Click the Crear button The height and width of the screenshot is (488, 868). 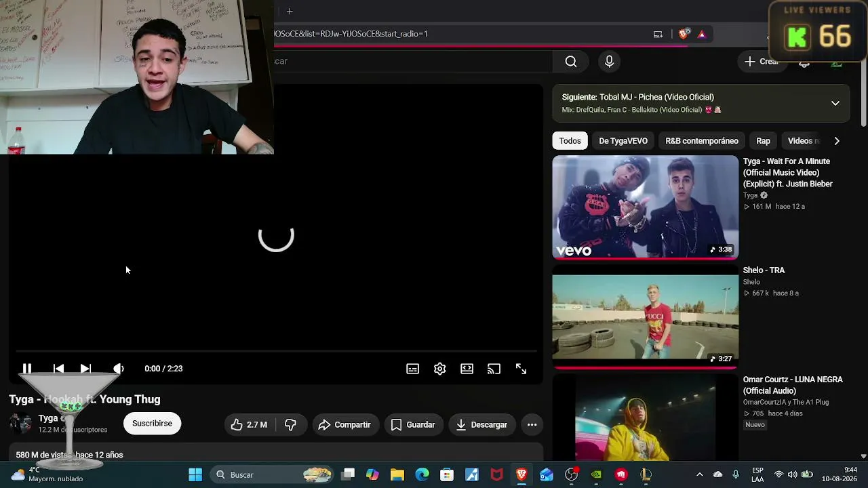coord(762,62)
